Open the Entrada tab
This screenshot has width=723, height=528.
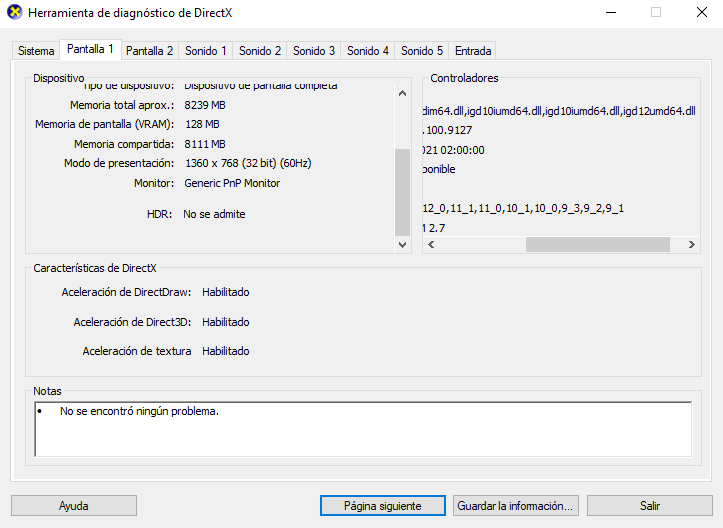tap(473, 51)
